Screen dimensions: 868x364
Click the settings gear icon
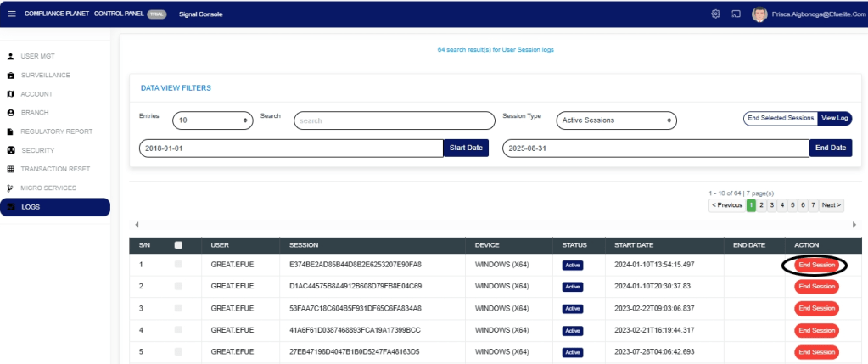pyautogui.click(x=715, y=14)
